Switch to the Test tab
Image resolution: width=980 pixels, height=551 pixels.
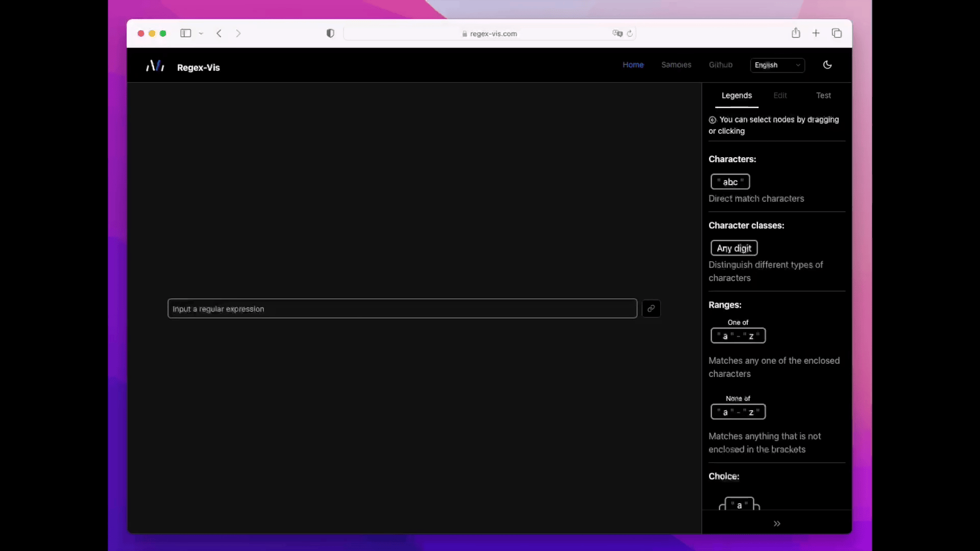pyautogui.click(x=823, y=95)
